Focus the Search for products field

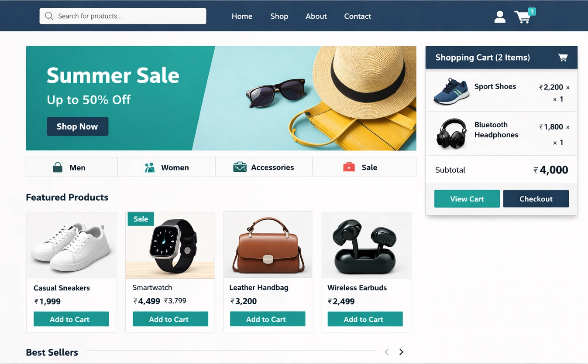(x=123, y=16)
